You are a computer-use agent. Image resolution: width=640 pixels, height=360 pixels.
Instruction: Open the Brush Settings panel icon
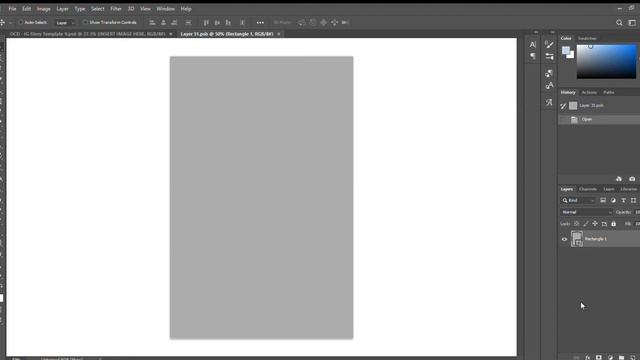tap(549, 56)
